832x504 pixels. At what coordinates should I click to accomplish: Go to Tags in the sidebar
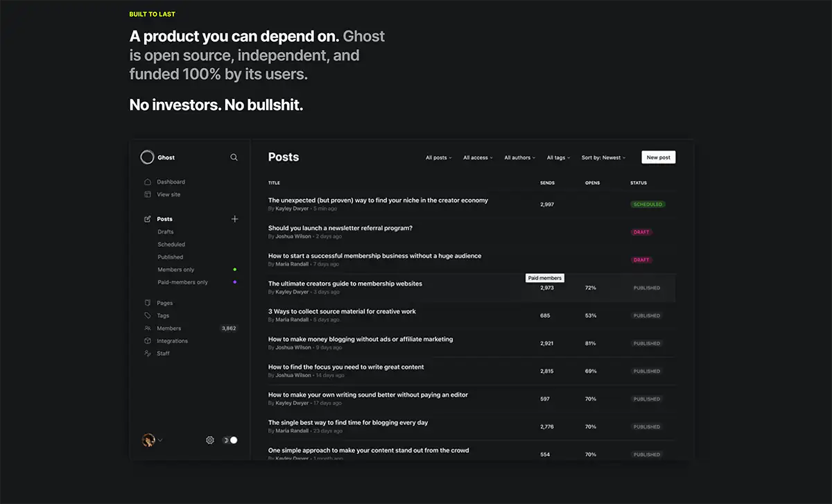(163, 315)
